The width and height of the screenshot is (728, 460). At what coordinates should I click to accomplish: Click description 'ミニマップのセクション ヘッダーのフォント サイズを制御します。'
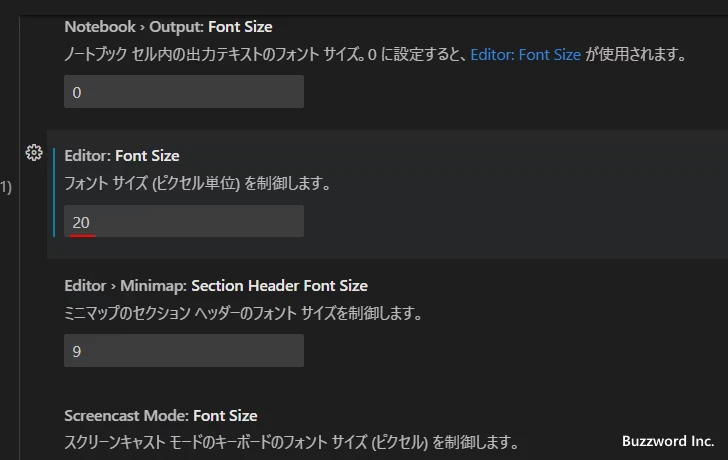point(243,313)
